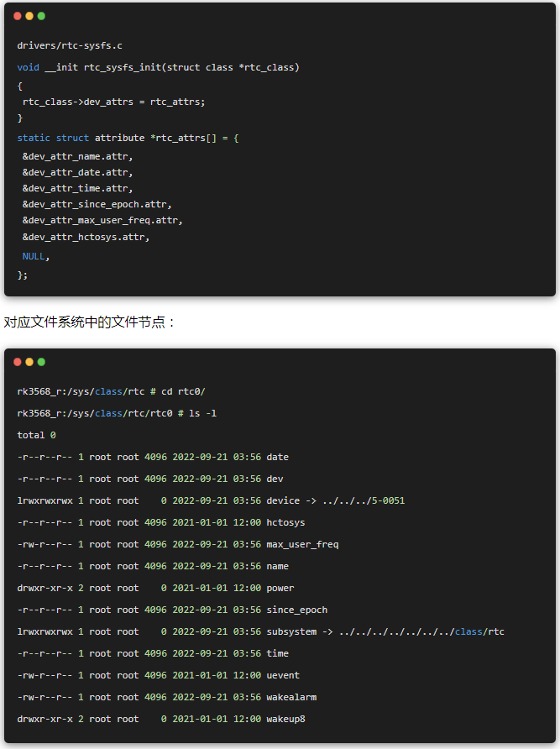Click the &dev_attr_hctosys.attr line

tap(86, 237)
